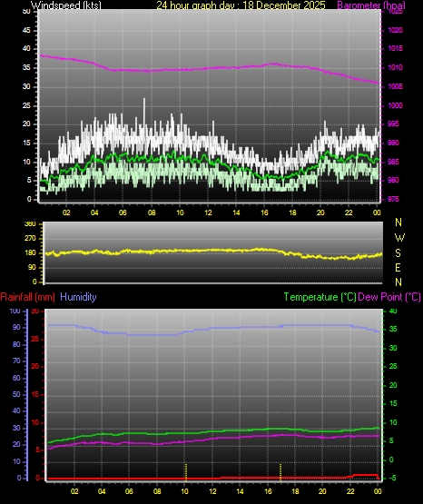
Task: Click the Rainfall (mm) legend label
Action: pyautogui.click(x=27, y=297)
